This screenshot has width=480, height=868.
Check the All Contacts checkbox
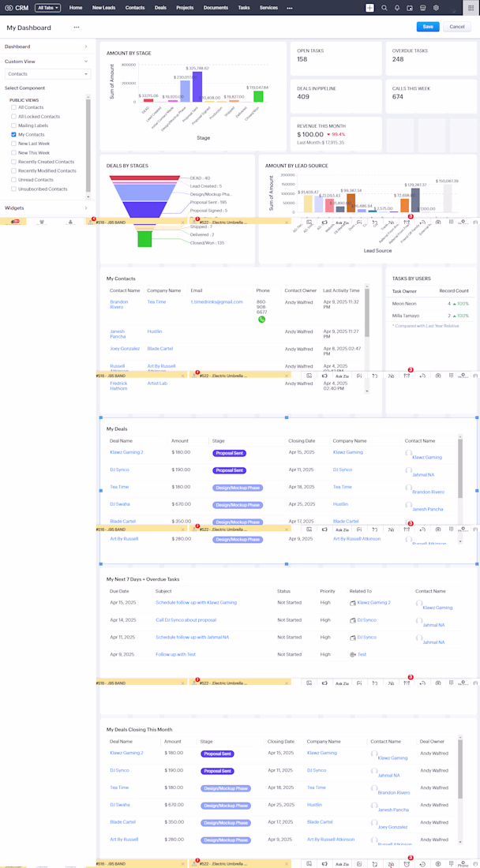14,107
